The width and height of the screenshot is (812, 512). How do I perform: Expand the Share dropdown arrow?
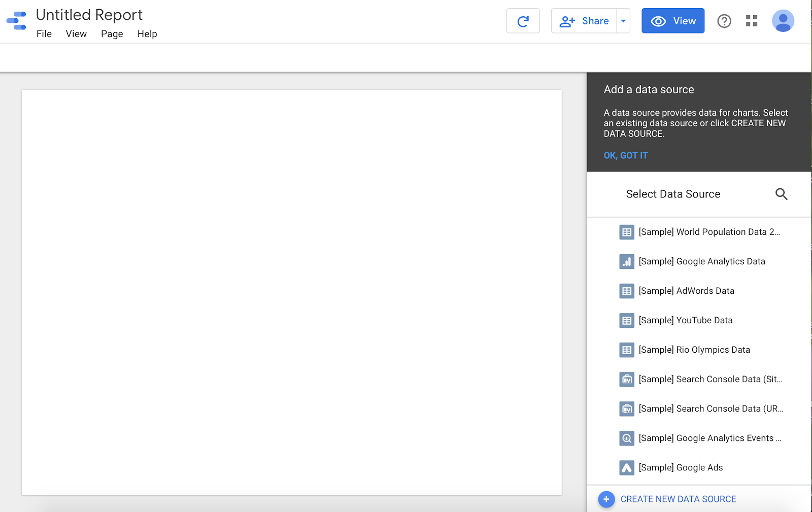623,21
